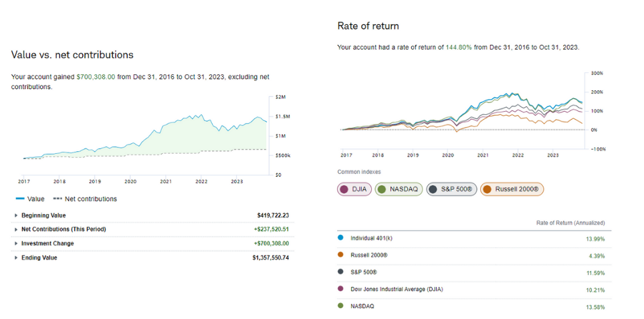This screenshot has height=319, width=644.
Task: Click the purple Dow Jones legend dot
Action: [x=341, y=289]
